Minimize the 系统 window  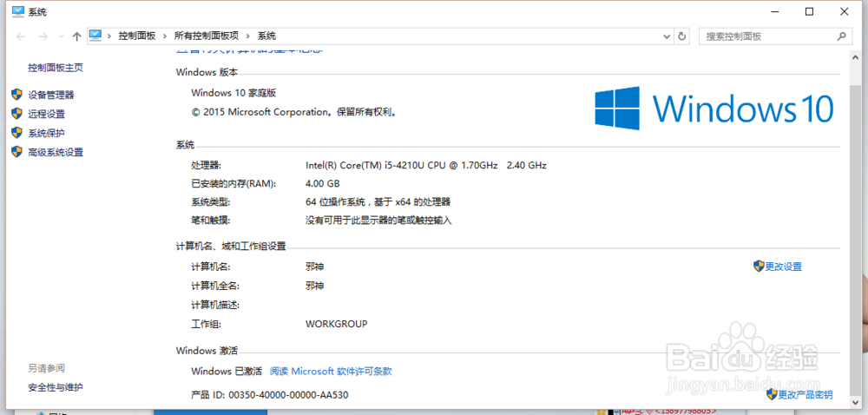(775, 11)
